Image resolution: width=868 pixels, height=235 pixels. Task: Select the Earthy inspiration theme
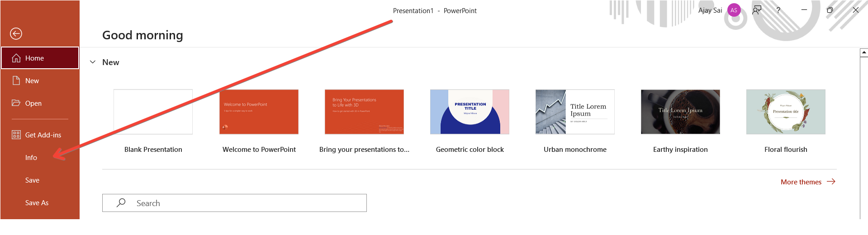(x=680, y=112)
